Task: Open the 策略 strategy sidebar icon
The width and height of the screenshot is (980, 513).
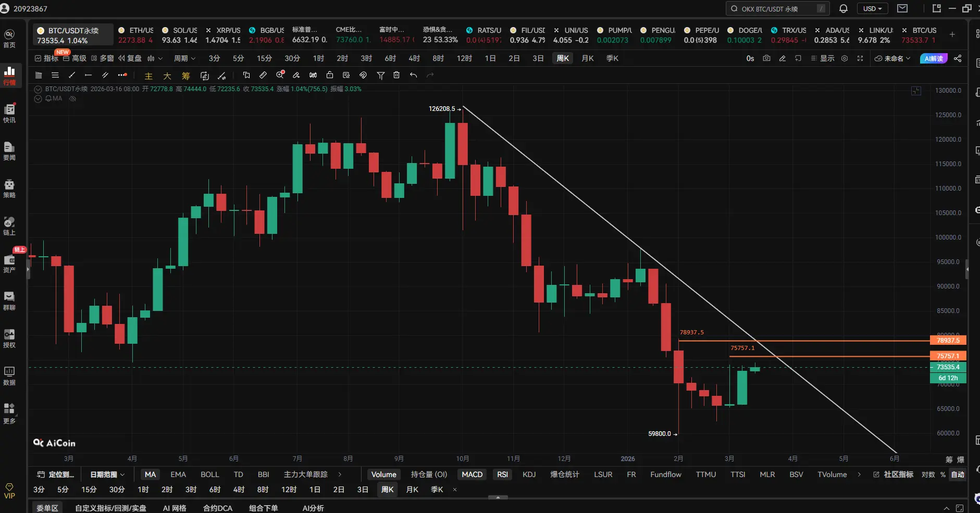Action: coord(9,188)
